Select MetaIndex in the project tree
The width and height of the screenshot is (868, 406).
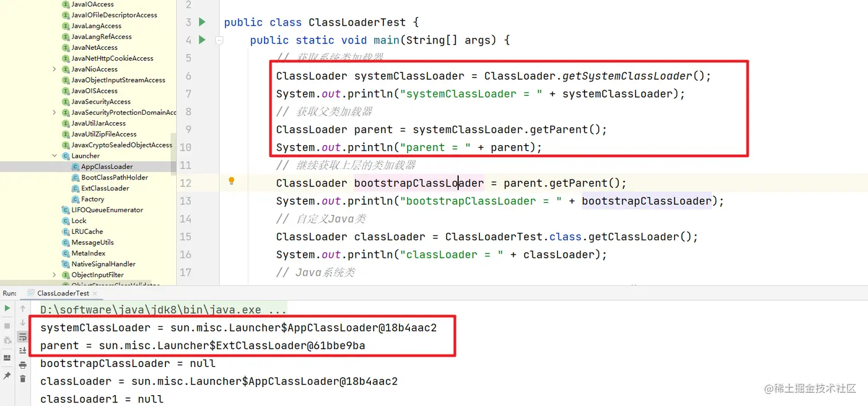87,253
